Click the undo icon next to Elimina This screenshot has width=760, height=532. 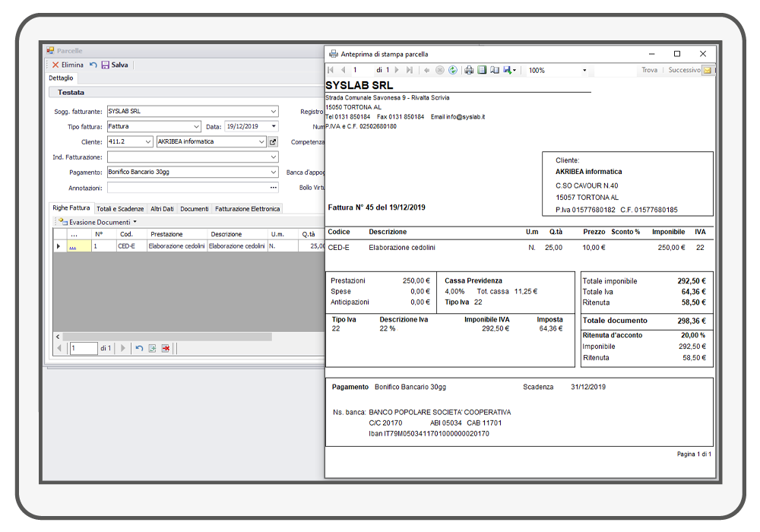pos(93,65)
